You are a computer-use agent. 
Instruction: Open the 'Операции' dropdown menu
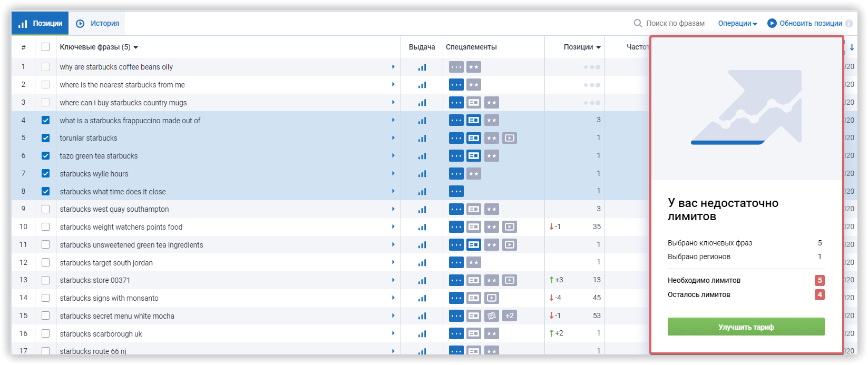point(737,23)
